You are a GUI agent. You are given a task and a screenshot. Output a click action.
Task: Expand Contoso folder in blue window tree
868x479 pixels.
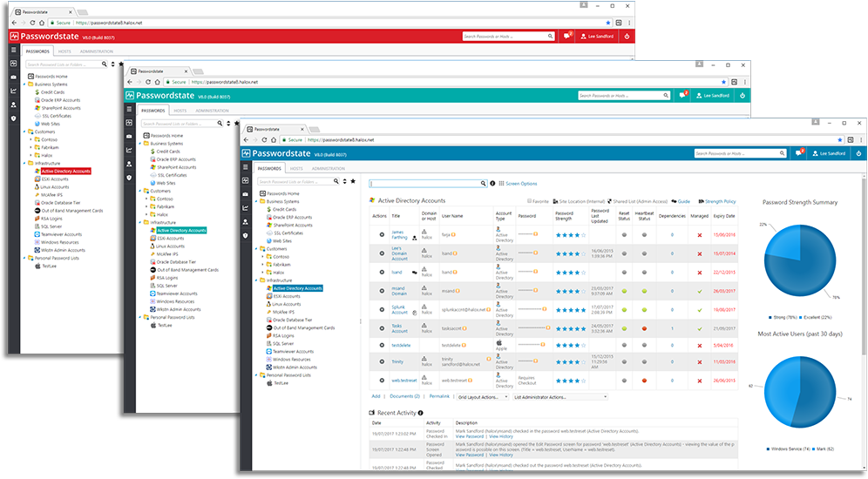click(x=262, y=257)
